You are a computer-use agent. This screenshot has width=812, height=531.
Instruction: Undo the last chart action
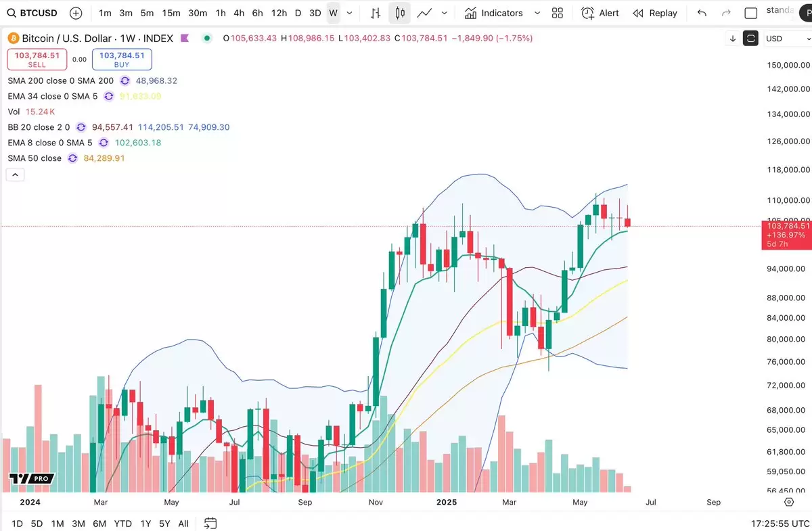[x=702, y=13]
